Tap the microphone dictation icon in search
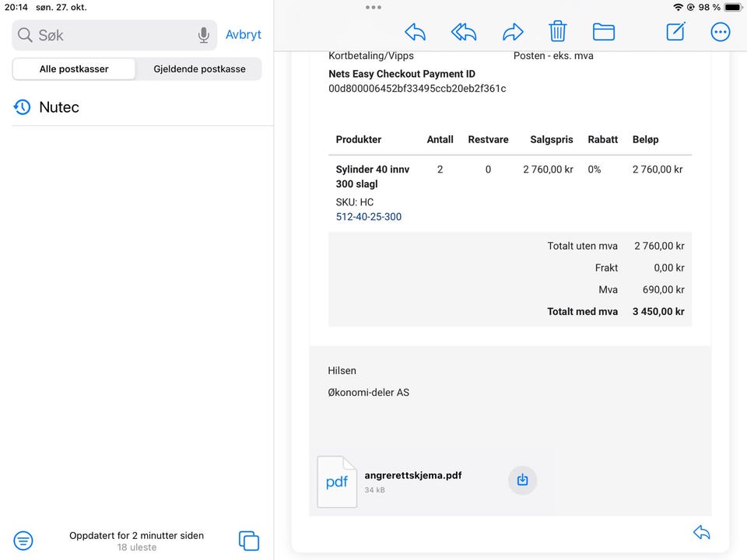 [x=204, y=35]
